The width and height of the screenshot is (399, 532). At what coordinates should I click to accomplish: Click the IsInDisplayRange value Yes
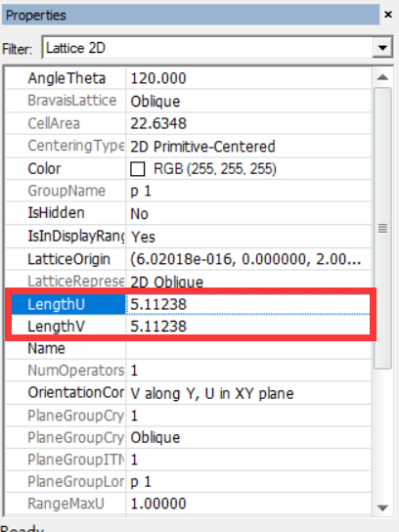click(143, 237)
